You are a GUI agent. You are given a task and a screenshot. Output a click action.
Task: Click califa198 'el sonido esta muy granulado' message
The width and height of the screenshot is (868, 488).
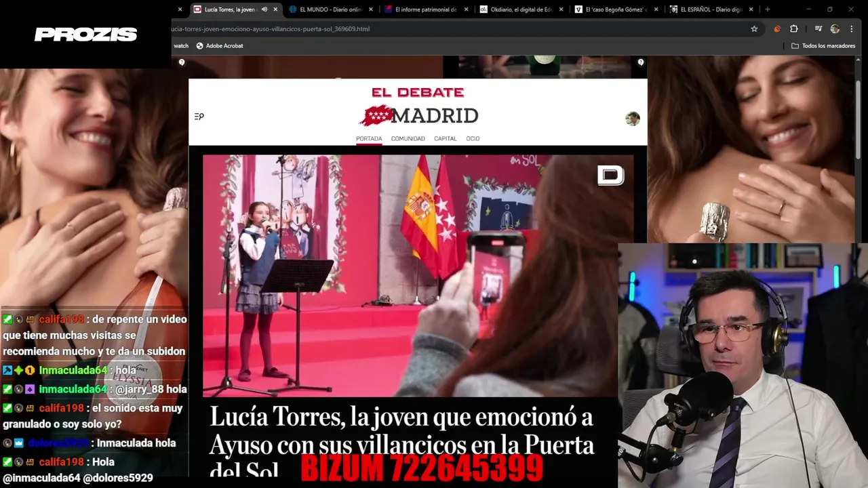[93, 416]
